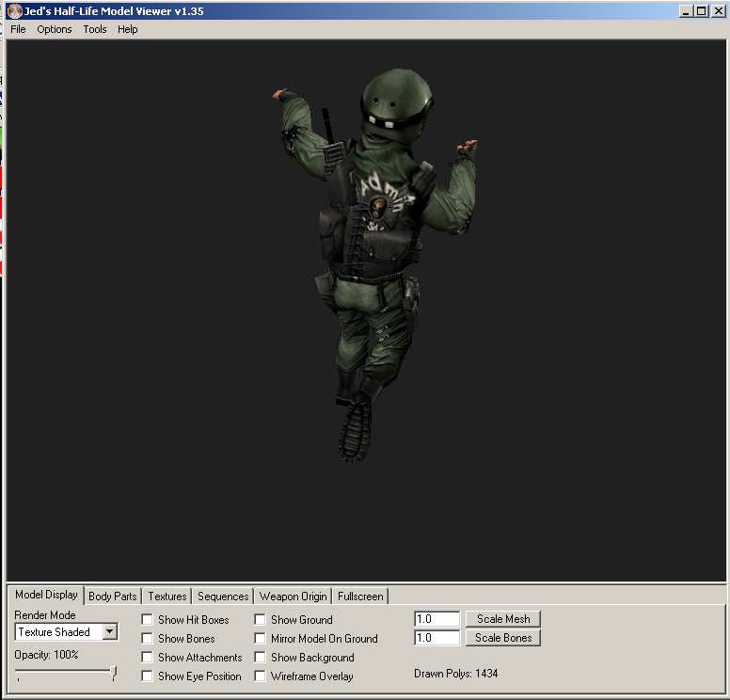Image resolution: width=730 pixels, height=700 pixels.
Task: Click the Scale Bones button
Action: 503,638
